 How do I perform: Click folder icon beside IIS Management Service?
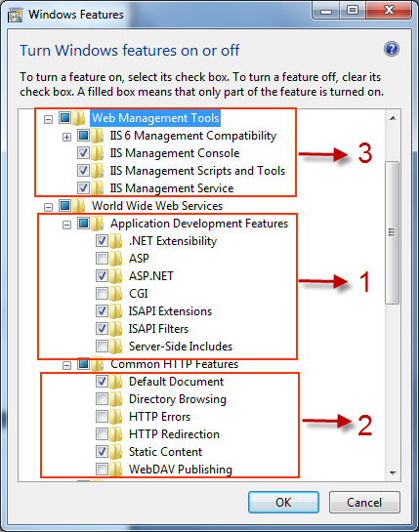click(x=97, y=188)
